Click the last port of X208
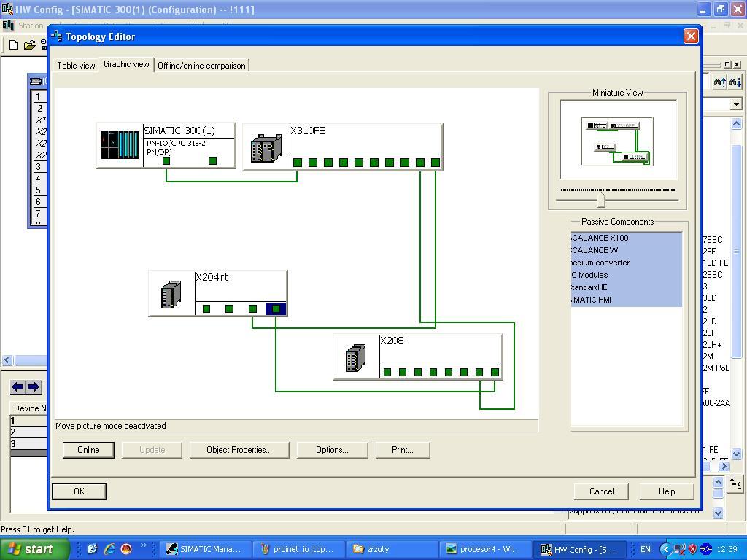The width and height of the screenshot is (747, 560). pyautogui.click(x=495, y=372)
